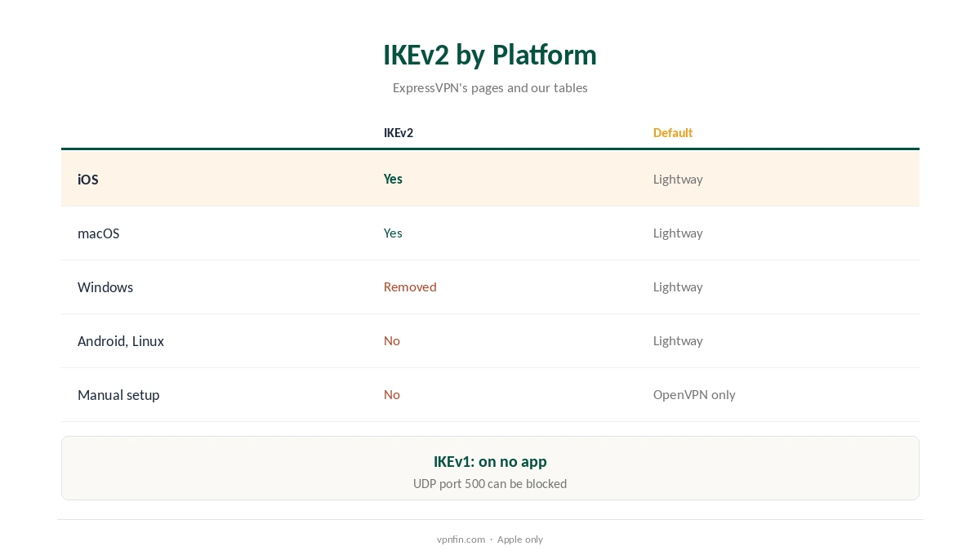980x555 pixels.
Task: Click 'Lightway' in the macOS row
Action: tap(678, 233)
